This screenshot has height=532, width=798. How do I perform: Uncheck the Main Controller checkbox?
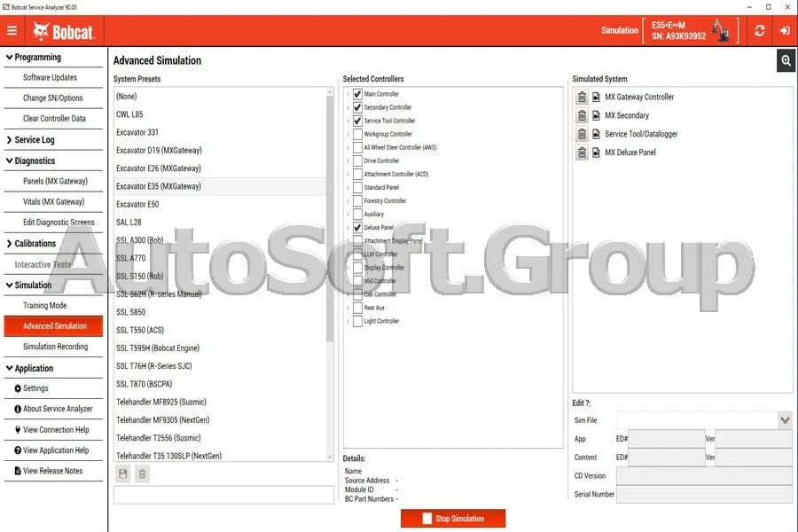pos(357,94)
